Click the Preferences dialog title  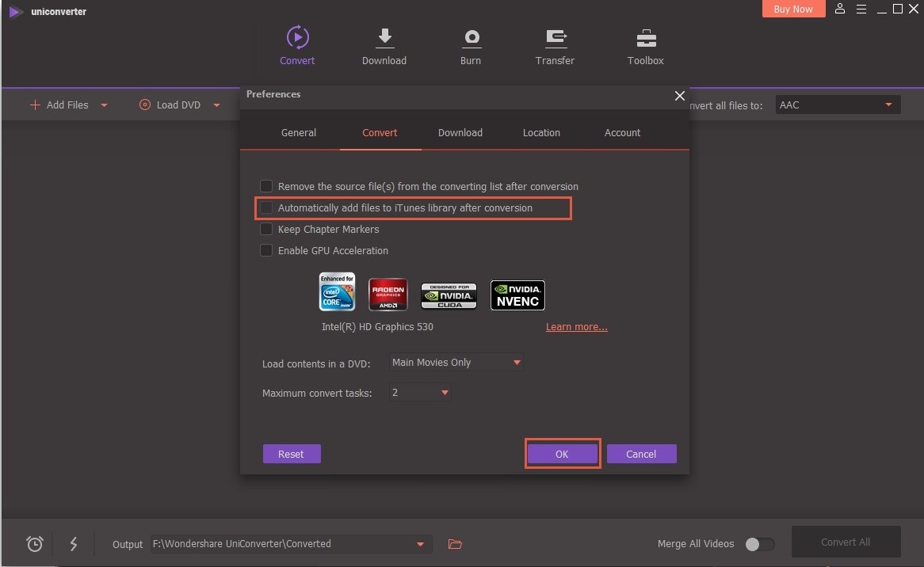click(273, 94)
